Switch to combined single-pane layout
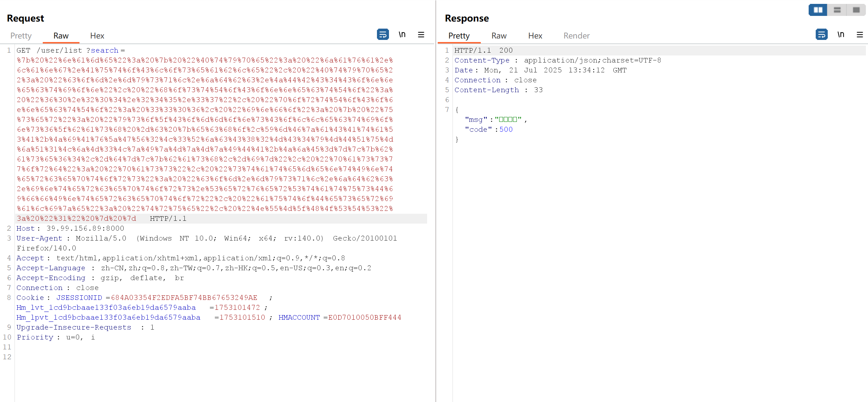The width and height of the screenshot is (868, 402). 856,10
